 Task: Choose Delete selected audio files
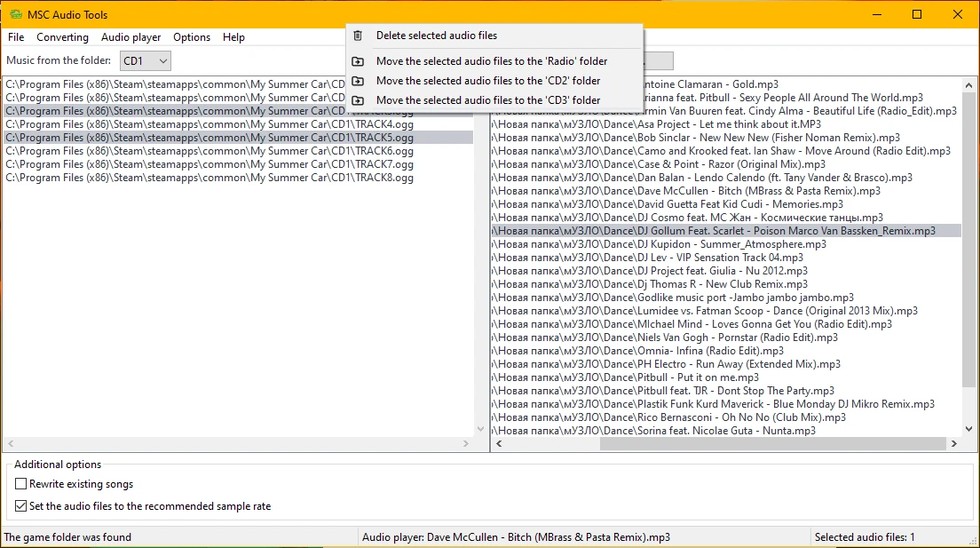(x=494, y=36)
